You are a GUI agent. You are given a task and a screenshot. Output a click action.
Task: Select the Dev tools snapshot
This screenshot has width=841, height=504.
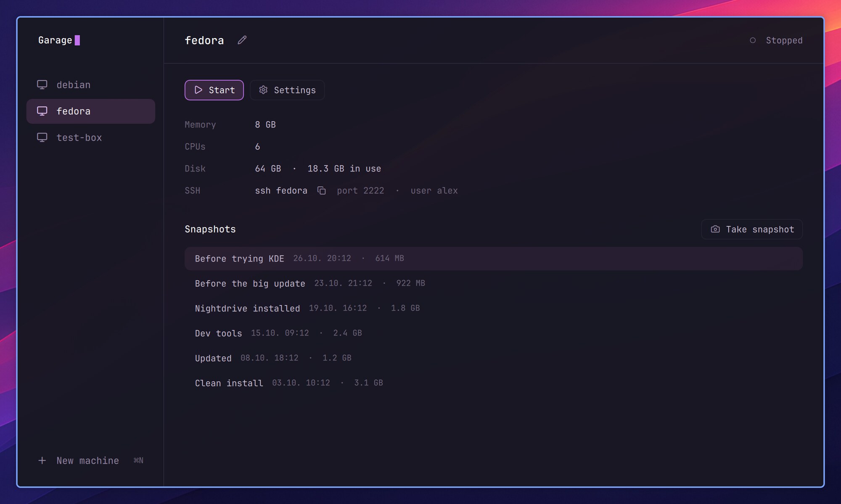pos(494,333)
